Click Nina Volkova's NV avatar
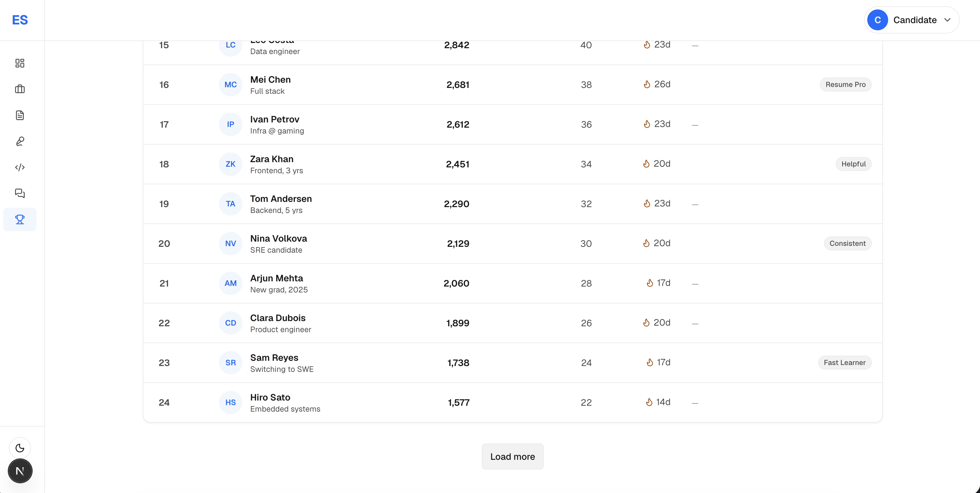 (x=231, y=244)
